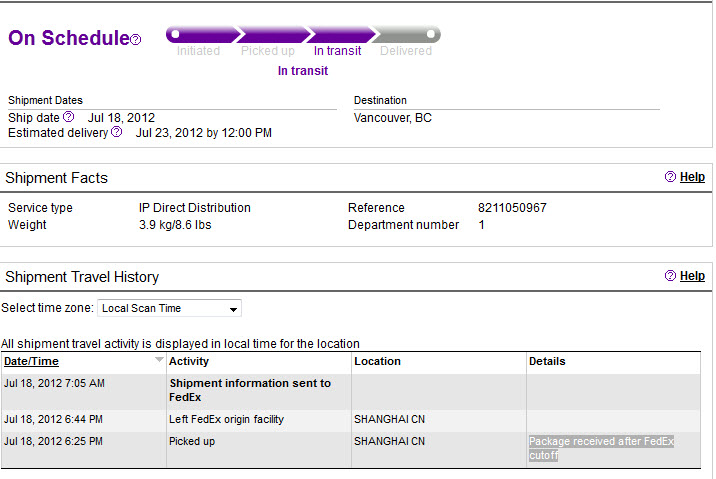
Task: Click the Activity column header
Action: click(189, 361)
